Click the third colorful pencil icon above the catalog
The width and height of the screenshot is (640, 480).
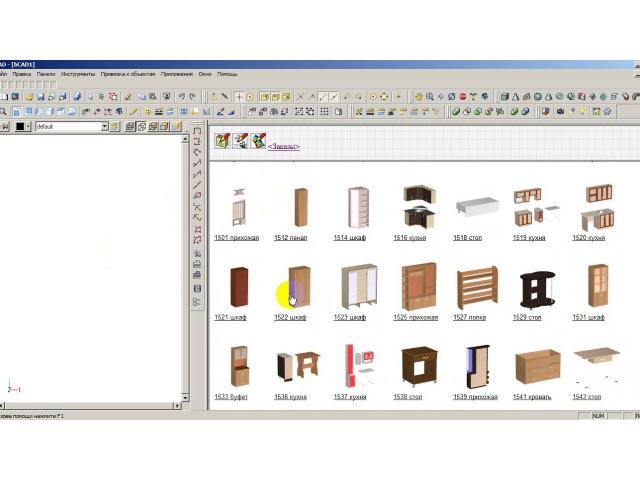coord(258,141)
